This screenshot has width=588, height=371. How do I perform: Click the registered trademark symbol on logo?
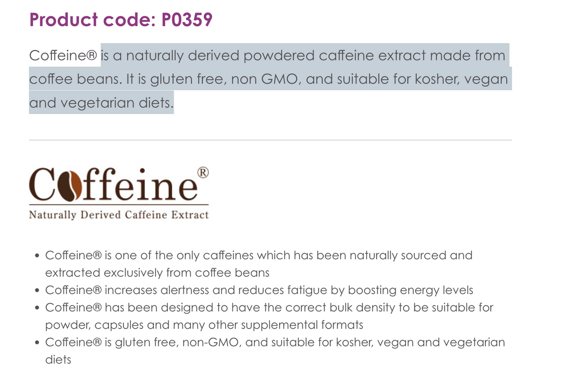(x=203, y=173)
